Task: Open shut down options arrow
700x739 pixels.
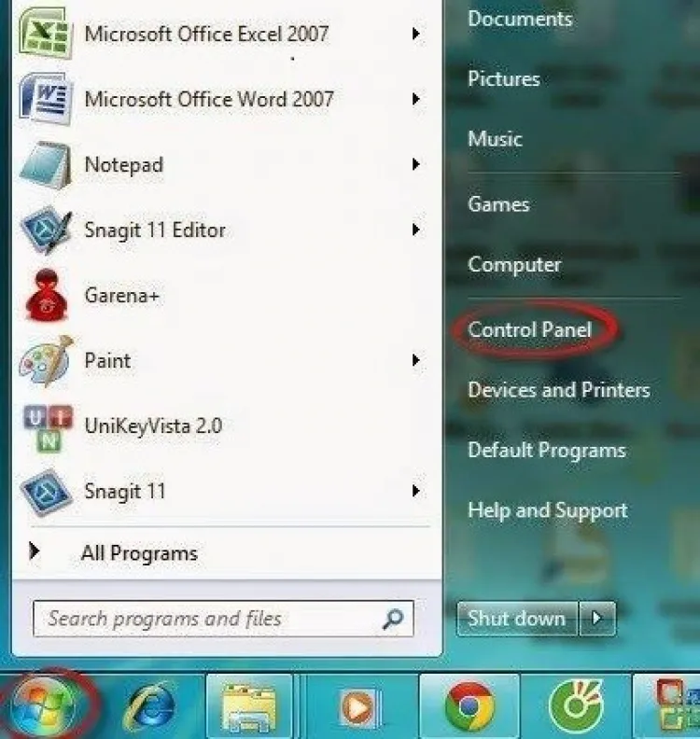Action: pyautogui.click(x=596, y=618)
